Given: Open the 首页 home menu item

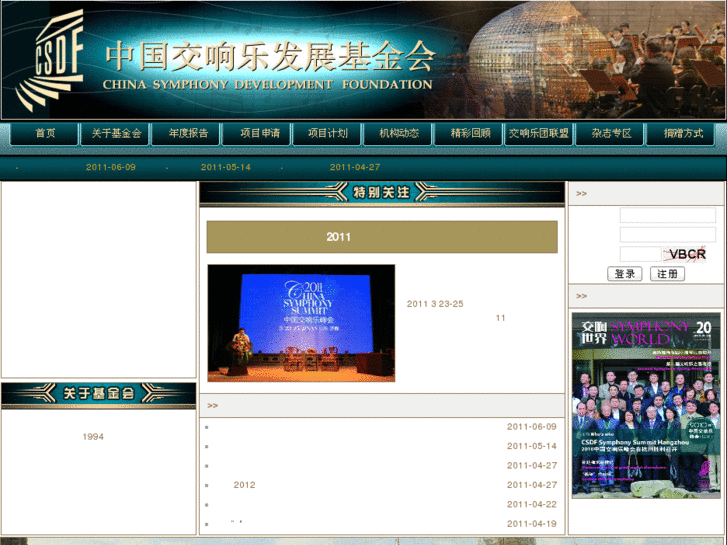Looking at the screenshot, I should point(44,134).
